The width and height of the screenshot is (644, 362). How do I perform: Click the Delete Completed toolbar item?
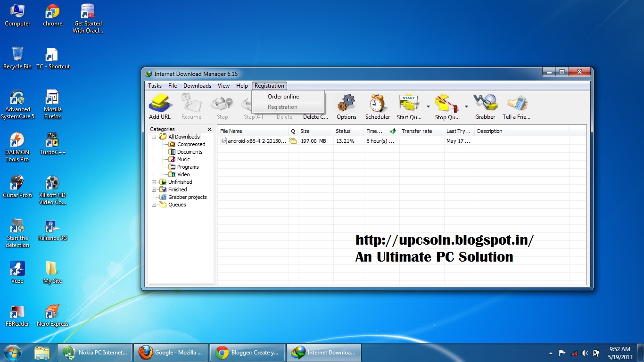(315, 116)
